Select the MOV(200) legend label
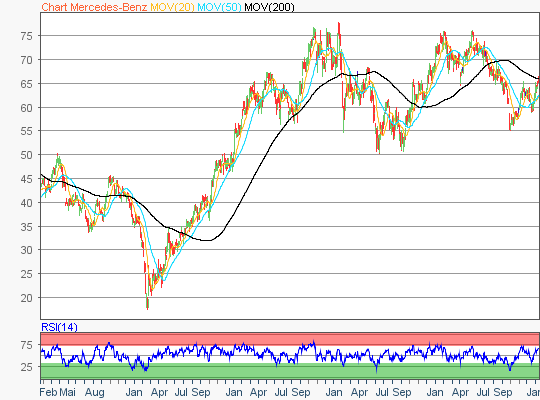The width and height of the screenshot is (540, 400). pyautogui.click(x=269, y=7)
